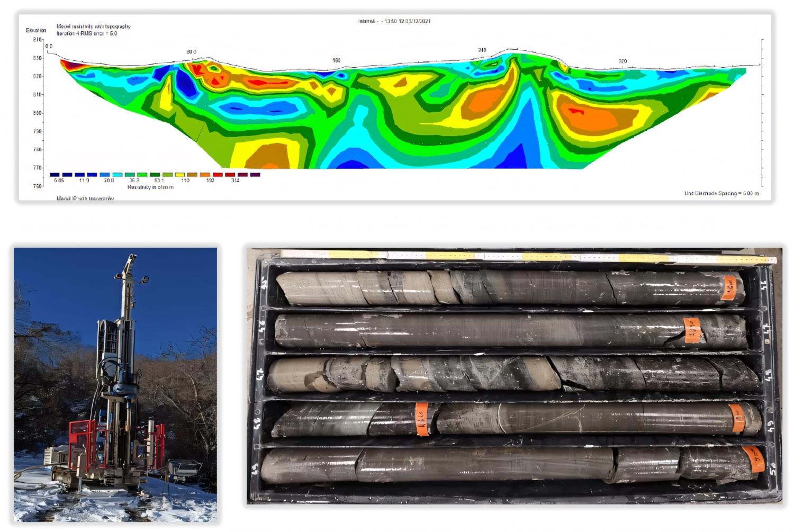Click the 03/12/2021 timestamp header
The image size is (794, 532).
coord(394,21)
